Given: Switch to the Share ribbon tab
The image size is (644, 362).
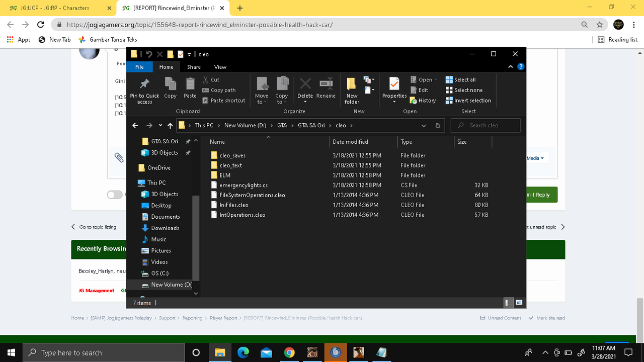Looking at the screenshot, I should [194, 67].
